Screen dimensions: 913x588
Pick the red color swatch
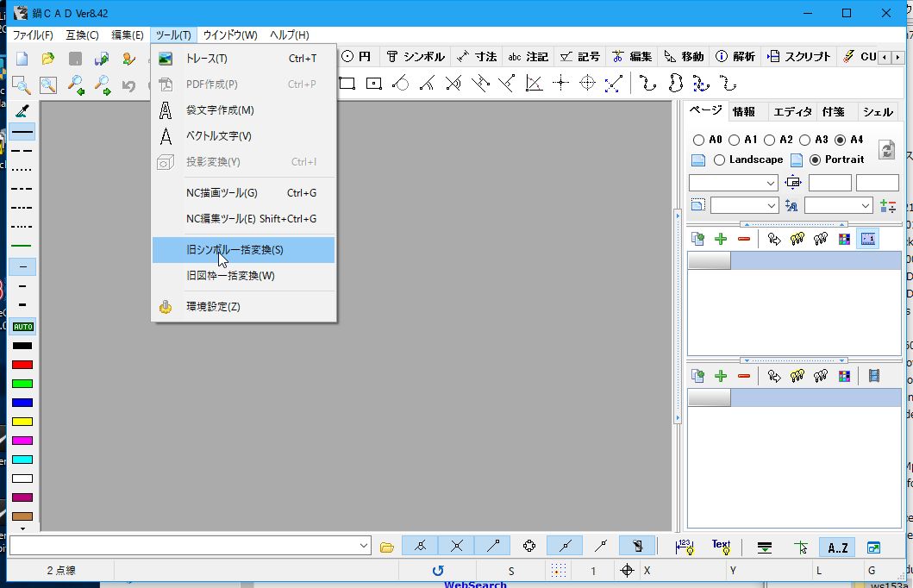[x=22, y=365]
